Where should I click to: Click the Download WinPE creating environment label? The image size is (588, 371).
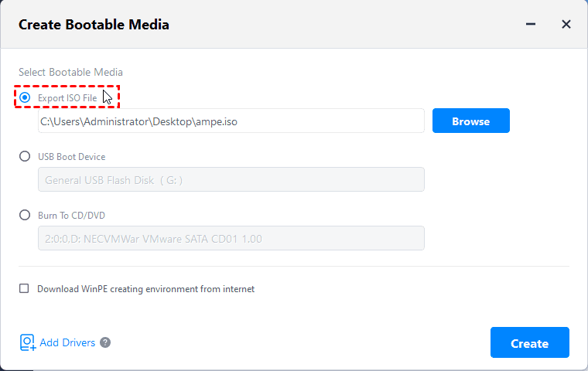point(146,289)
